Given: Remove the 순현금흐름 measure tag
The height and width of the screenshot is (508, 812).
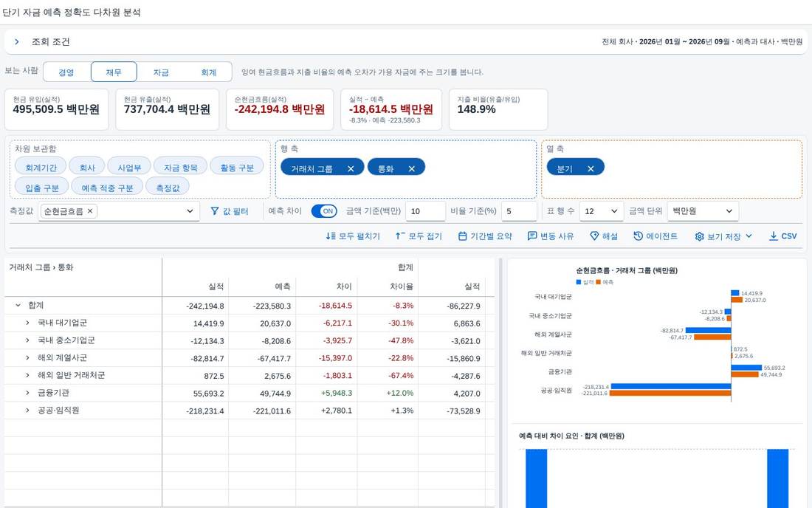Looking at the screenshot, I should 90,210.
